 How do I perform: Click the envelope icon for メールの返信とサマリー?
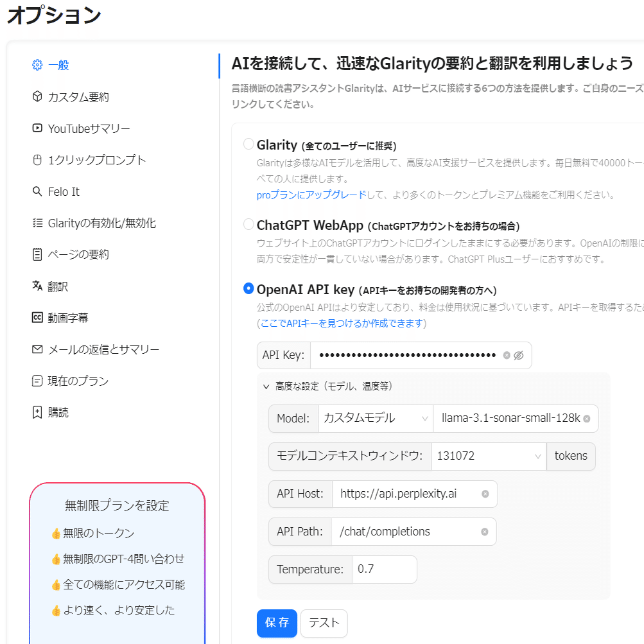37,349
